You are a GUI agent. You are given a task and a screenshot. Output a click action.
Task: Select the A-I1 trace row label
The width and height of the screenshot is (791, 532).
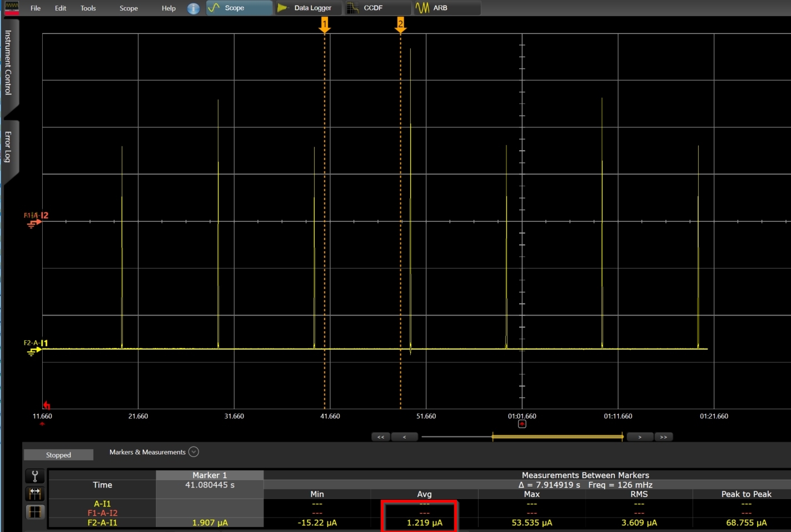(102, 504)
